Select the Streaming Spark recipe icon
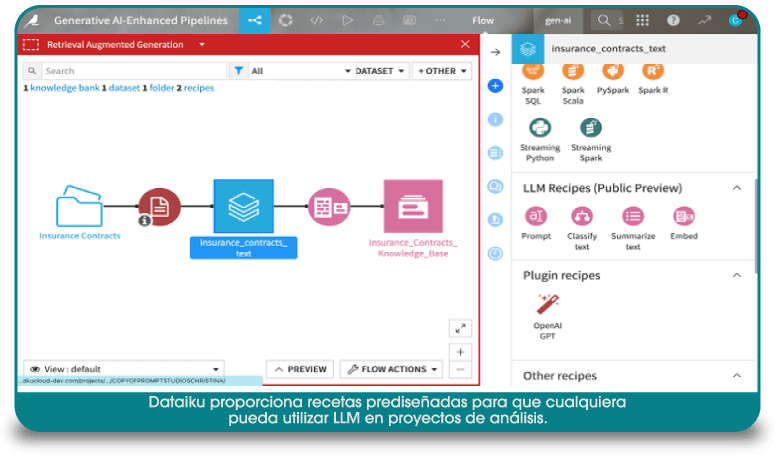The height and width of the screenshot is (468, 775). point(591,128)
